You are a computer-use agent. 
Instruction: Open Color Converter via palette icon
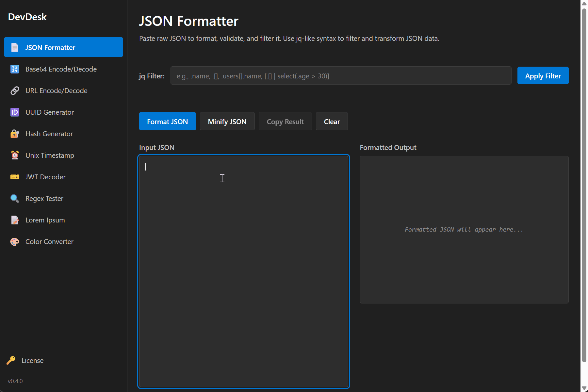(x=15, y=241)
